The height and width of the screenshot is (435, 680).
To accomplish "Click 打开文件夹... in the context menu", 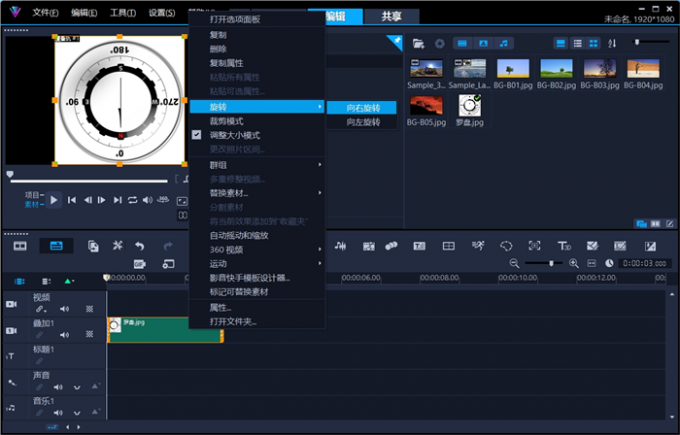I will coord(258,321).
